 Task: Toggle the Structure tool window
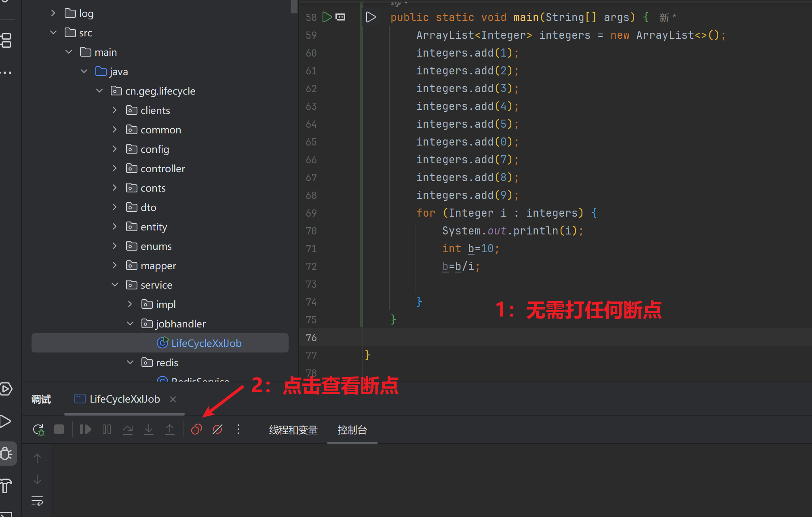point(6,41)
